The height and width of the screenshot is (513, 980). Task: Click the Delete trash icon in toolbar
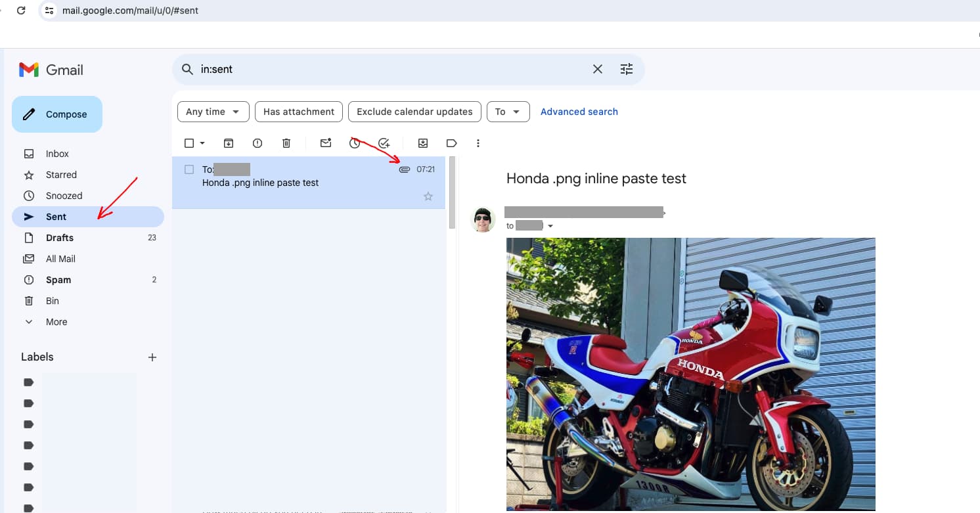click(x=286, y=143)
